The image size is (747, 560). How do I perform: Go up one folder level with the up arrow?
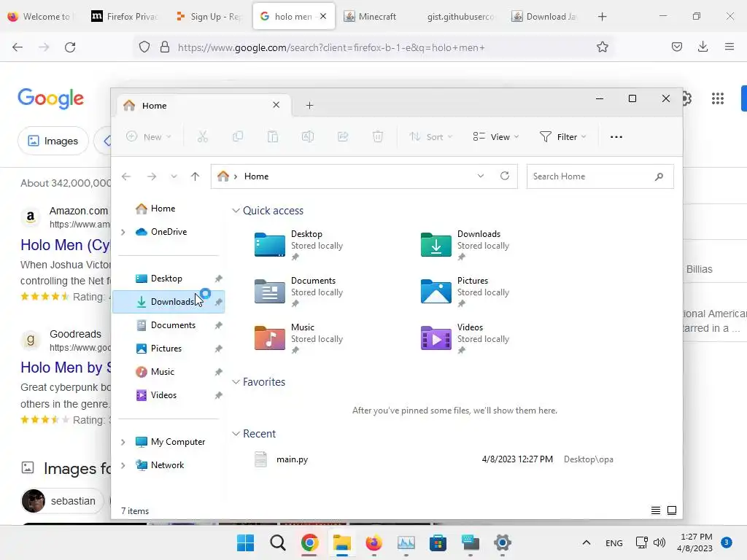point(195,176)
